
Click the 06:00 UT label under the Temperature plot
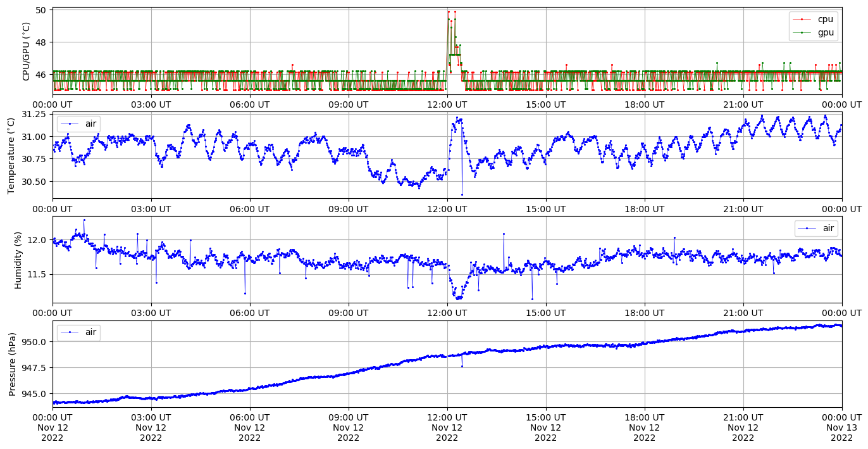tap(250, 209)
